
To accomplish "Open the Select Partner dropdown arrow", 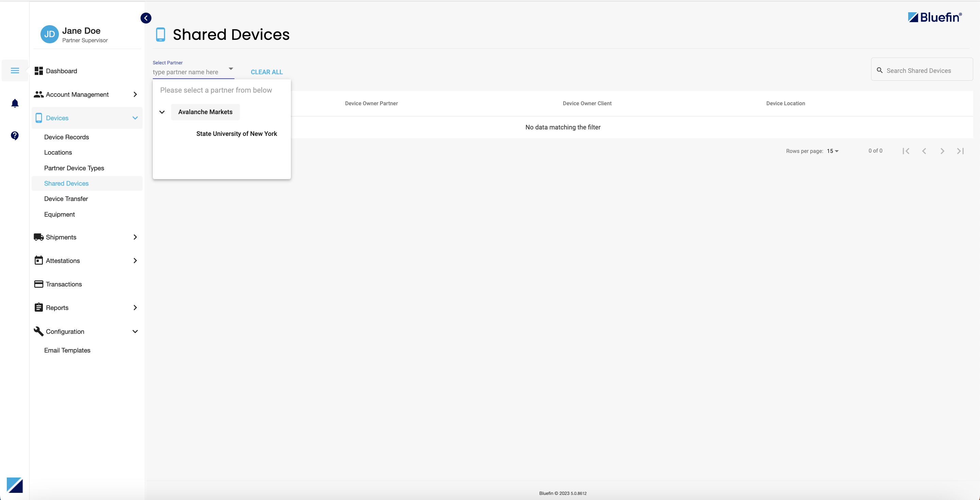I will click(231, 69).
